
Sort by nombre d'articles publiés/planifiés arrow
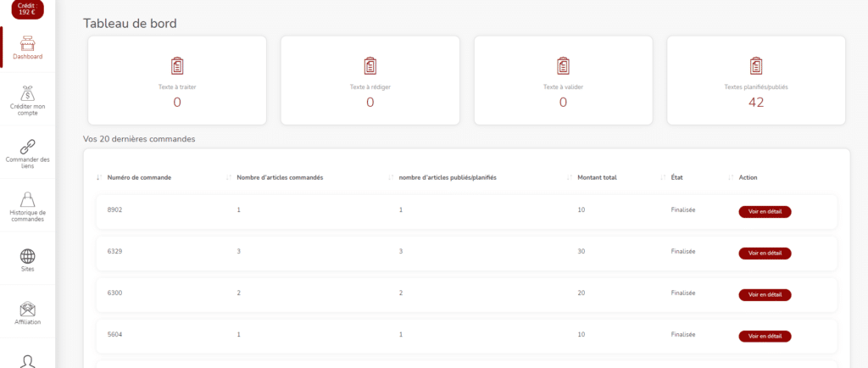pyautogui.click(x=391, y=177)
